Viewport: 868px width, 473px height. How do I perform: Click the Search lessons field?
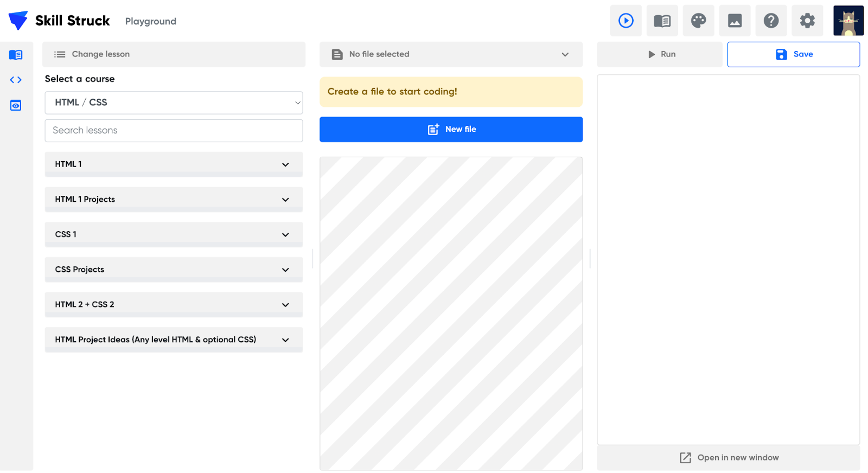click(x=174, y=131)
